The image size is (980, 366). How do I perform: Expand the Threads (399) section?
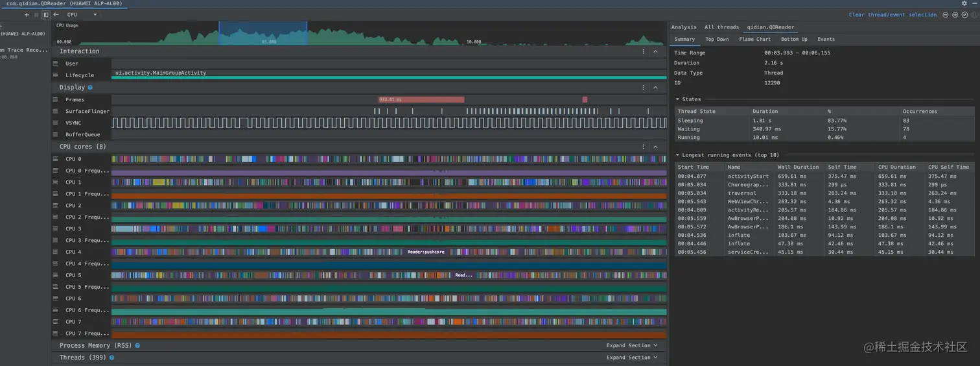tap(632, 357)
